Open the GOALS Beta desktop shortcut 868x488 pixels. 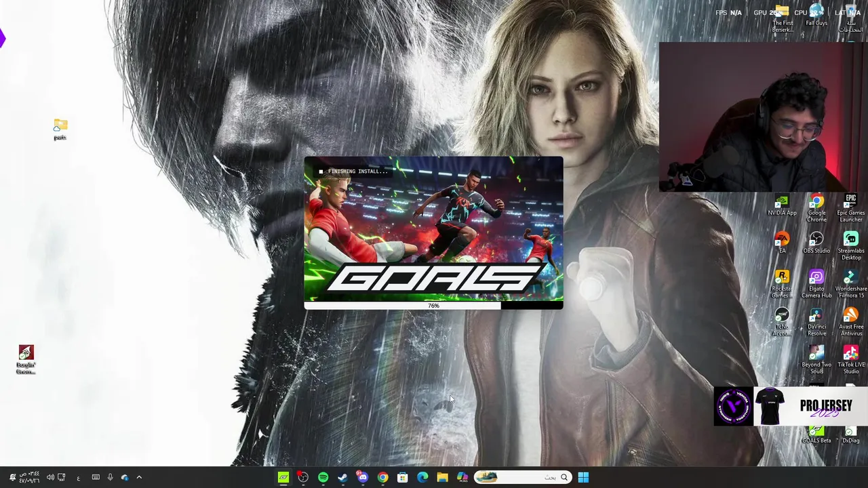[816, 435]
